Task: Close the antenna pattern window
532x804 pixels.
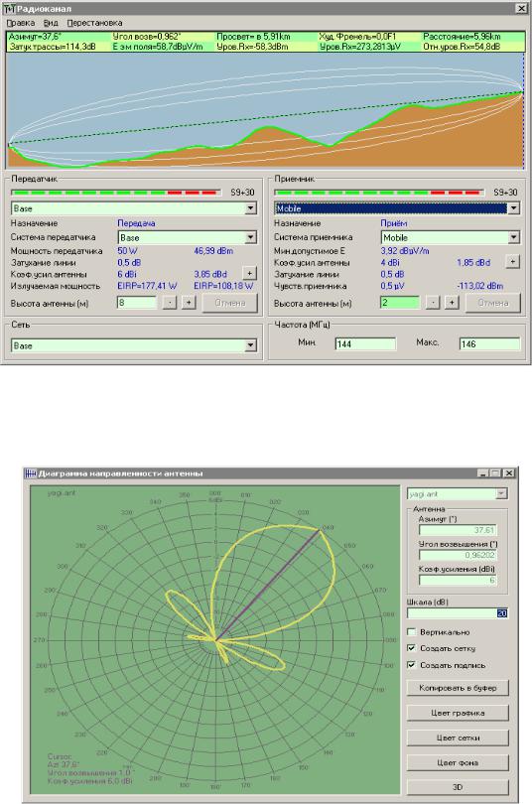Action: click(x=508, y=473)
